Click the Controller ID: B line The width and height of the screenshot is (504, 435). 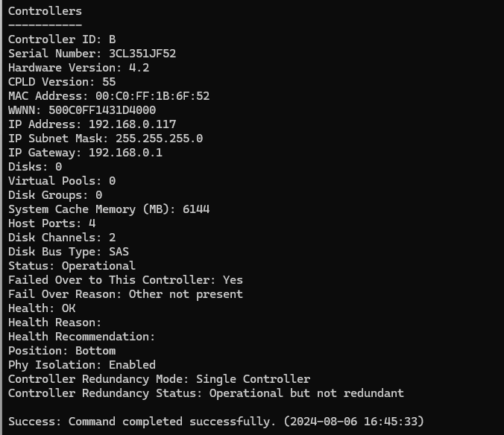[62, 39]
